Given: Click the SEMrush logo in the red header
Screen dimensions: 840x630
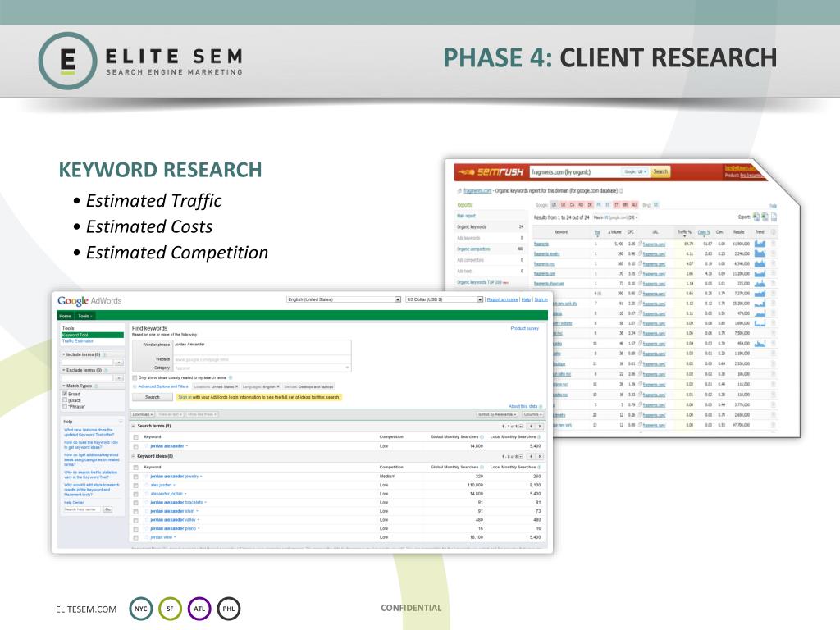Looking at the screenshot, I should click(491, 171).
